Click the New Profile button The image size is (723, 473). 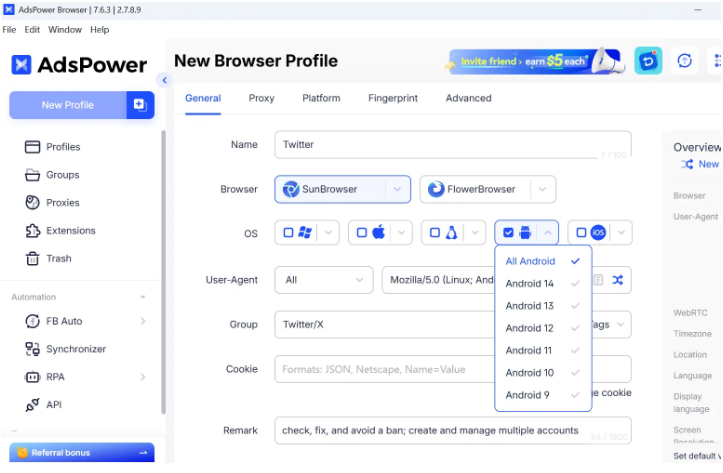tap(68, 105)
